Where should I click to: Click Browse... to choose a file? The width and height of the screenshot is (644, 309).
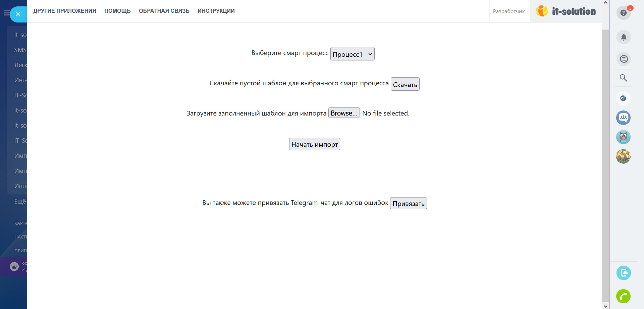click(x=344, y=113)
